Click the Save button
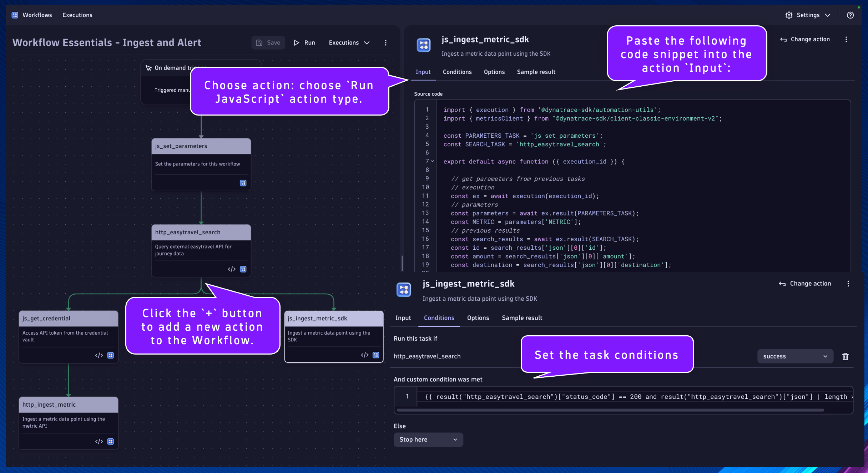 tap(268, 42)
